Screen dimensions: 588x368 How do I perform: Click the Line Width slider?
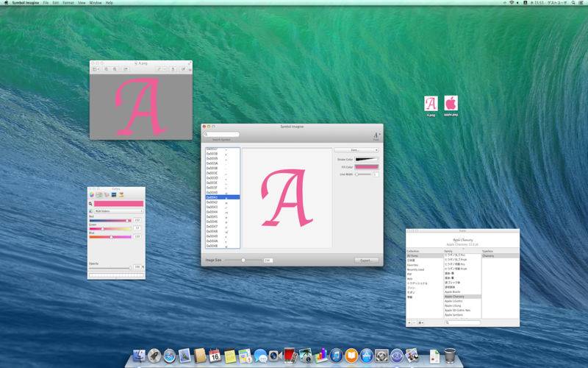point(363,174)
